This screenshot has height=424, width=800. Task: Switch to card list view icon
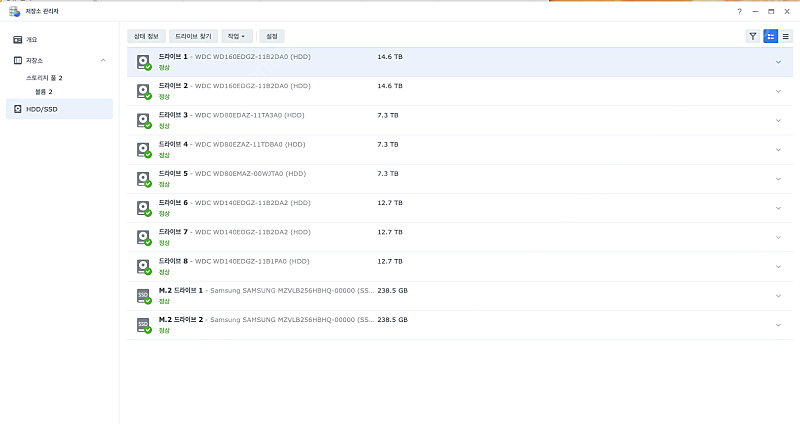click(770, 36)
